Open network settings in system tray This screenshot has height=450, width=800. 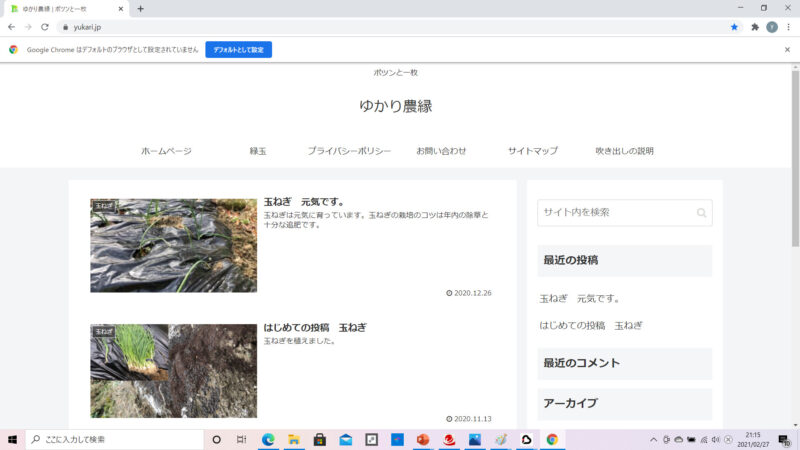pyautogui.click(x=704, y=439)
